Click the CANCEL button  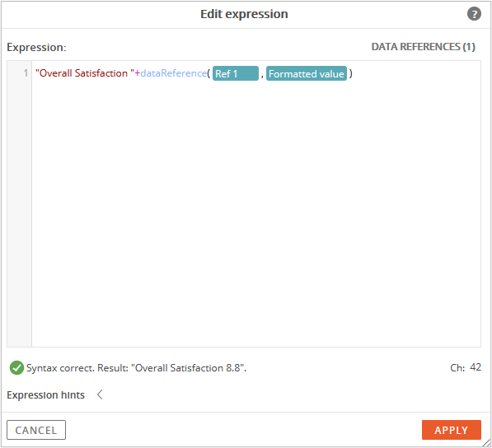click(x=36, y=430)
